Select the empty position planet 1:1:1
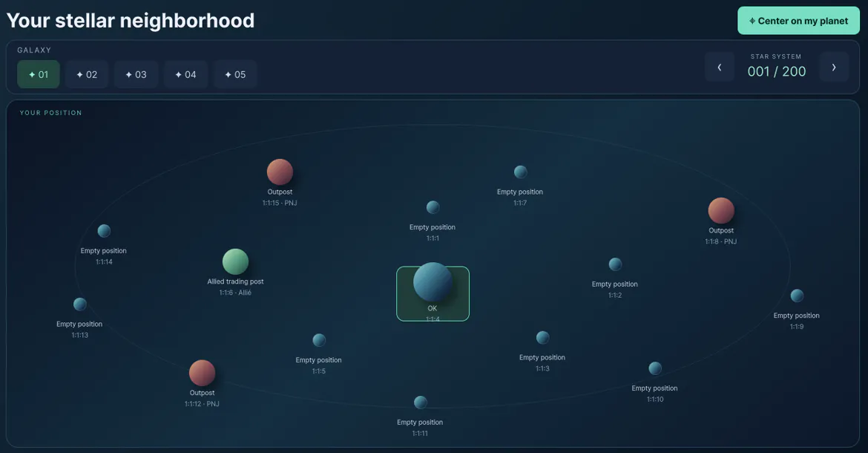The height and width of the screenshot is (453, 868). coord(433,207)
